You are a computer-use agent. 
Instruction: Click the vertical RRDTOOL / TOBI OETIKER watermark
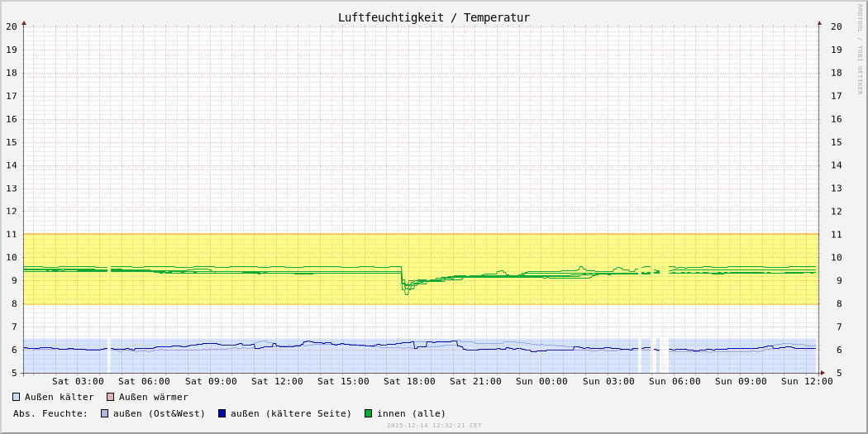(860, 50)
